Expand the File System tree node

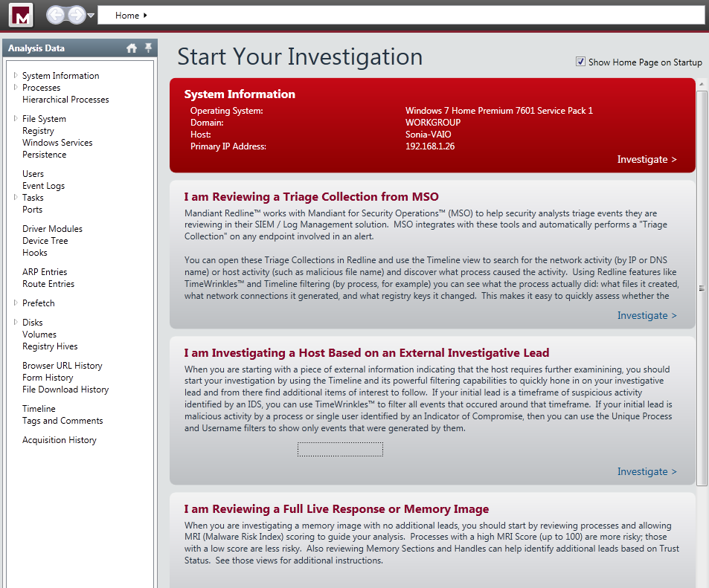(16, 118)
